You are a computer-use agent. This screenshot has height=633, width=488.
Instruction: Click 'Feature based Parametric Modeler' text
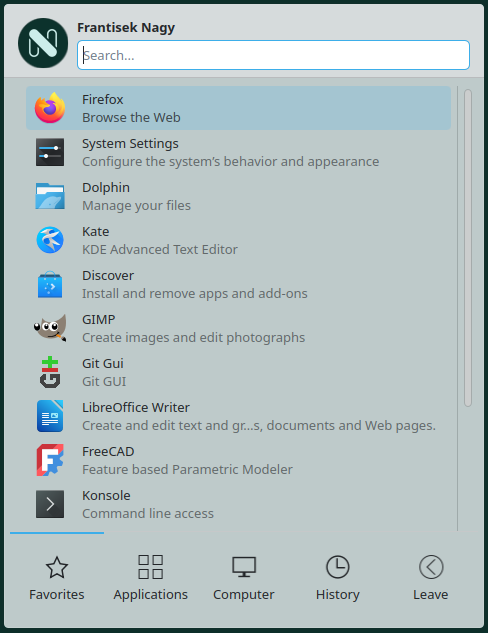(187, 470)
